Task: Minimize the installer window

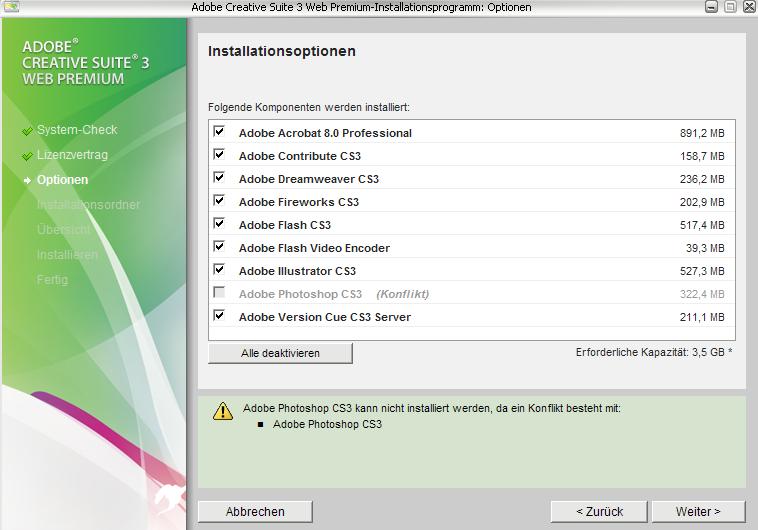Action: pyautogui.click(x=712, y=7)
